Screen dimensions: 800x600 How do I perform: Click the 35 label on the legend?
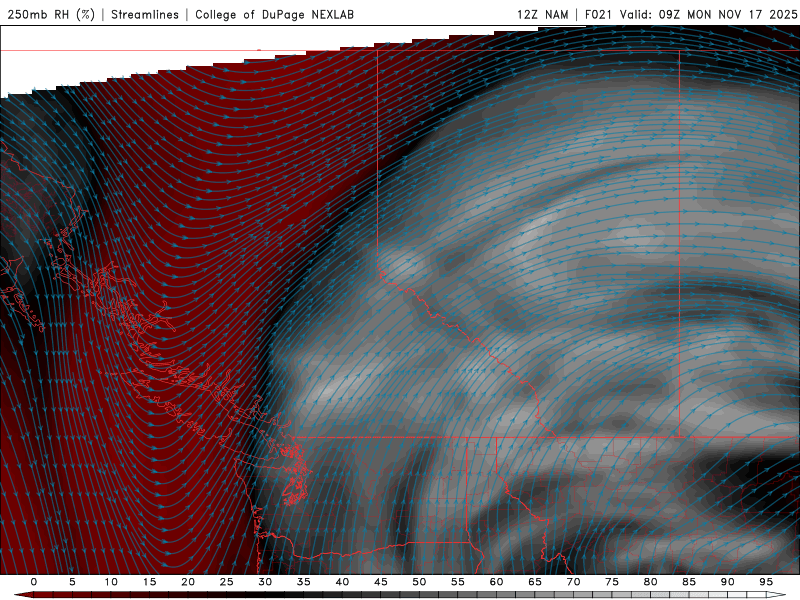[x=303, y=582]
